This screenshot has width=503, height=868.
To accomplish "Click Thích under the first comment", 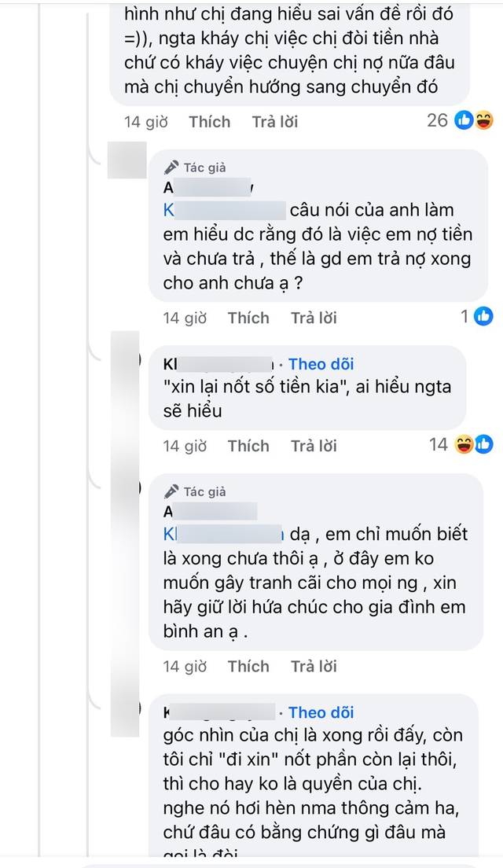I will coord(208,121).
